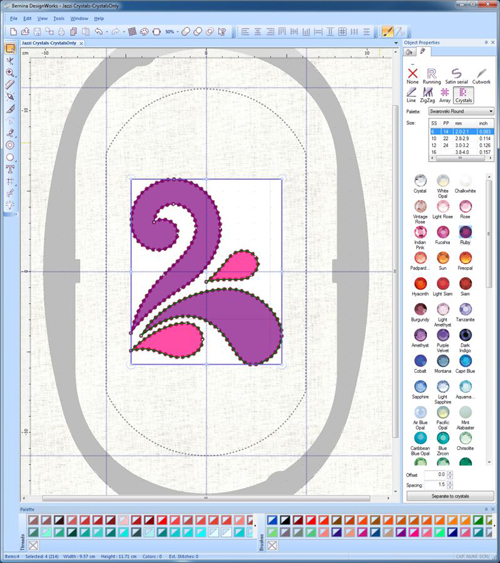Switch to the fill properties tab
This screenshot has height=563, width=500.
tap(409, 52)
